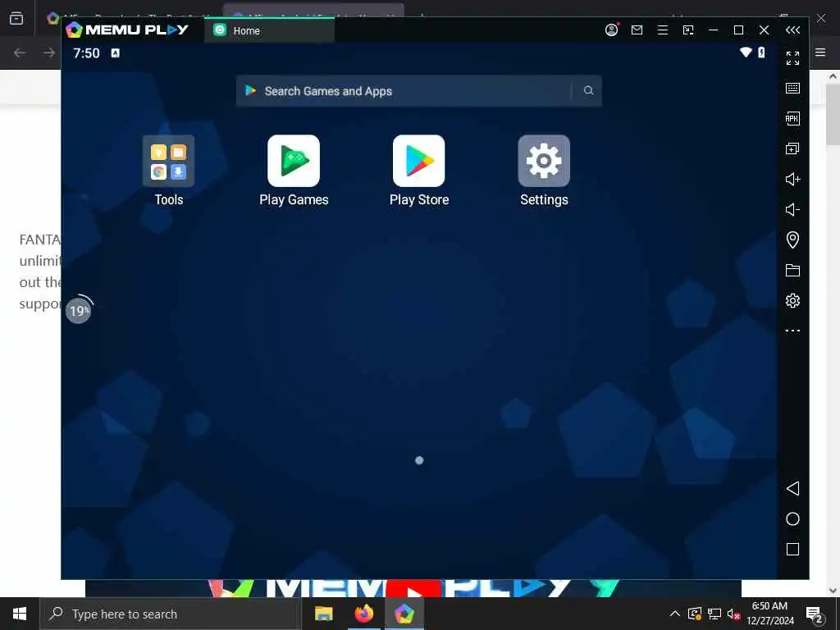Open the MEmu account profile icon

[x=611, y=30]
